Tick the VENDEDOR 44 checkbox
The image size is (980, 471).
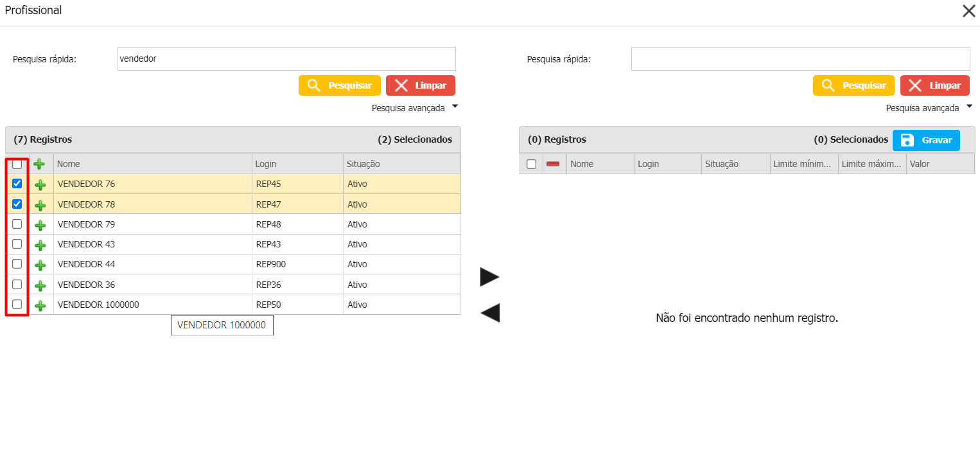click(x=17, y=264)
